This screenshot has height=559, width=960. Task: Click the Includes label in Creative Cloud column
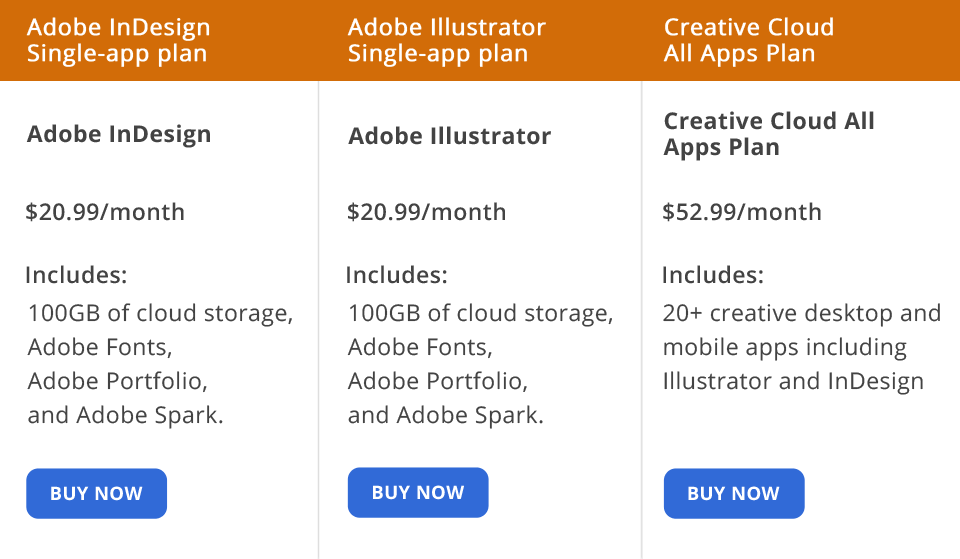[x=713, y=275]
